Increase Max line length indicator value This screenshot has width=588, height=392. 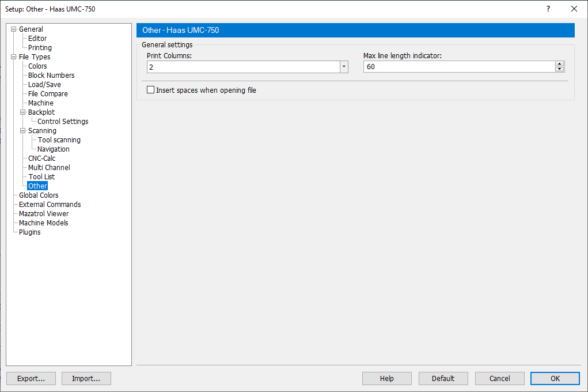tap(560, 64)
